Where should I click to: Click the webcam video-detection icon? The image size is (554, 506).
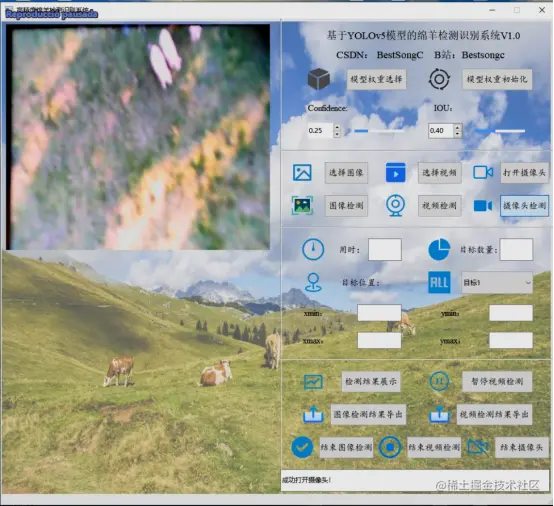[395, 205]
